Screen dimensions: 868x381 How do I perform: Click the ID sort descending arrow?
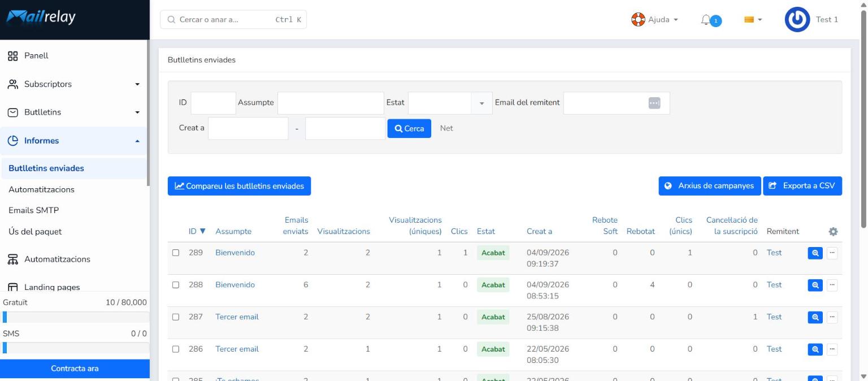pos(203,231)
